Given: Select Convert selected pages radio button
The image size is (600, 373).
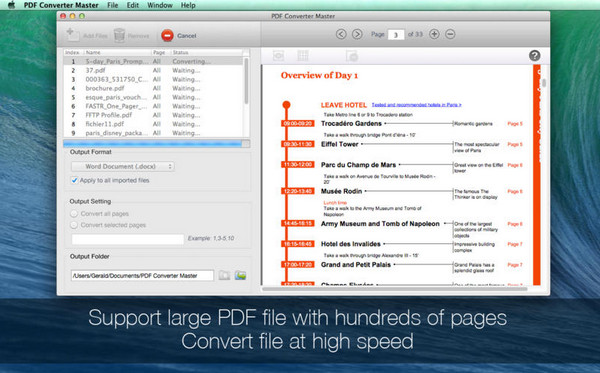Looking at the screenshot, I should click(x=74, y=225).
